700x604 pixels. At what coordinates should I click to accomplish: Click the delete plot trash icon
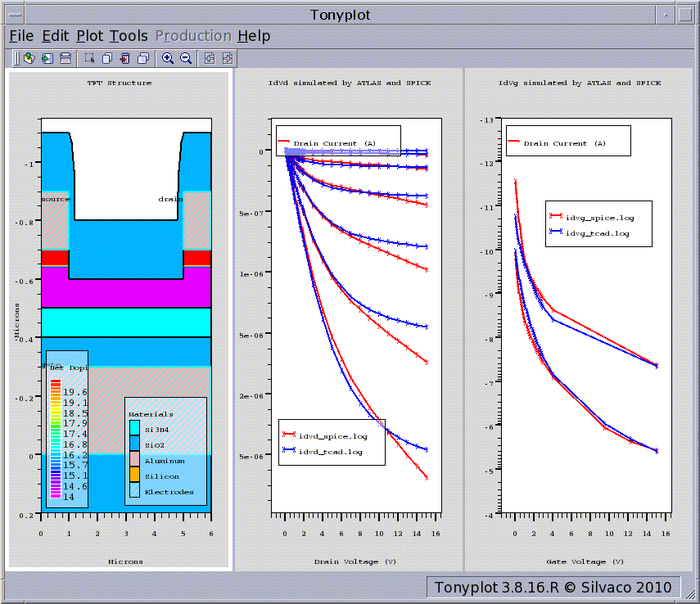[125, 58]
